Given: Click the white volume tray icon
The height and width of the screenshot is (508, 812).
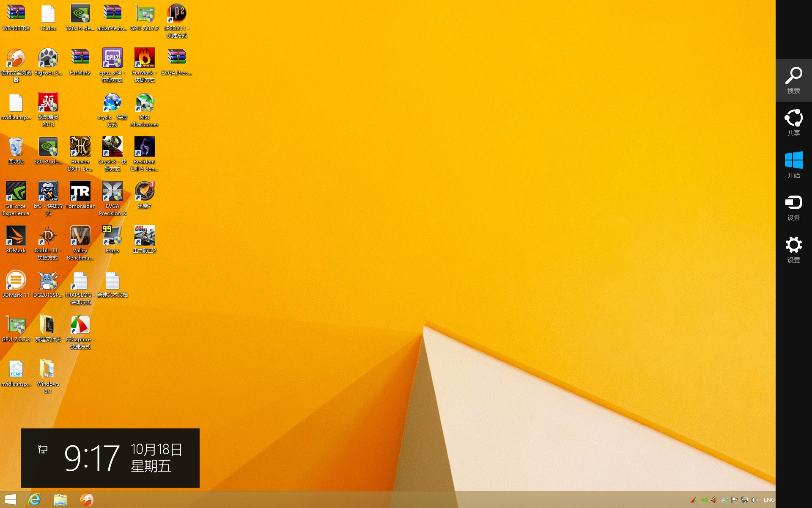Looking at the screenshot, I should click(x=755, y=500).
